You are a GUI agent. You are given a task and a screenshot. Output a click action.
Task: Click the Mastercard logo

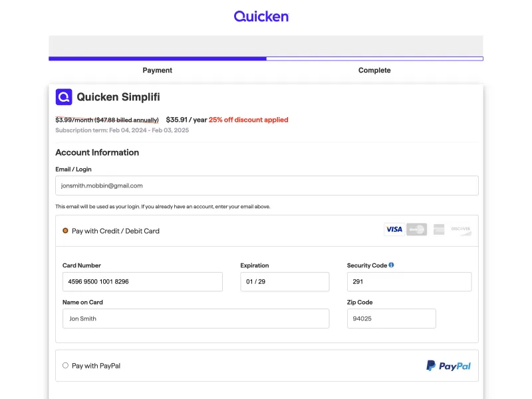tap(417, 229)
